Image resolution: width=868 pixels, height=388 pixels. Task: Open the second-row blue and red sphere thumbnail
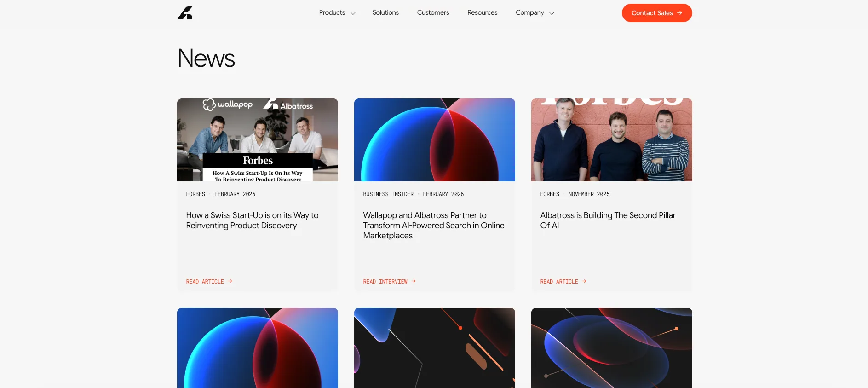(258, 348)
